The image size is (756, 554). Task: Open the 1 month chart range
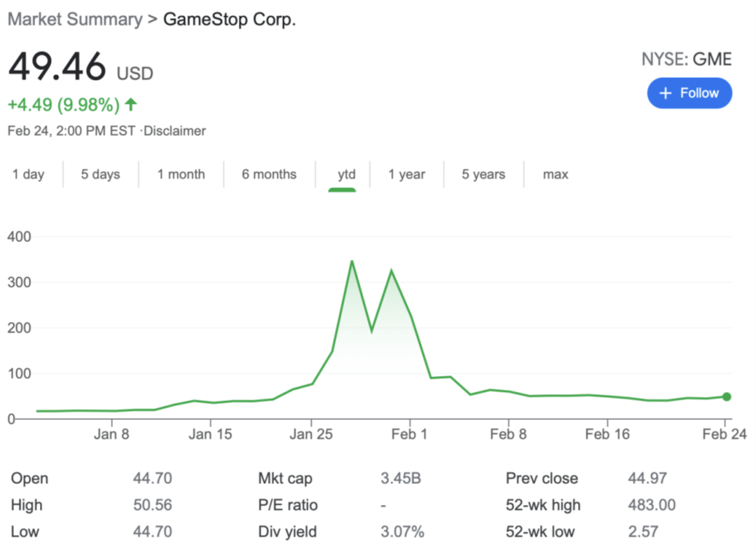[x=181, y=174]
